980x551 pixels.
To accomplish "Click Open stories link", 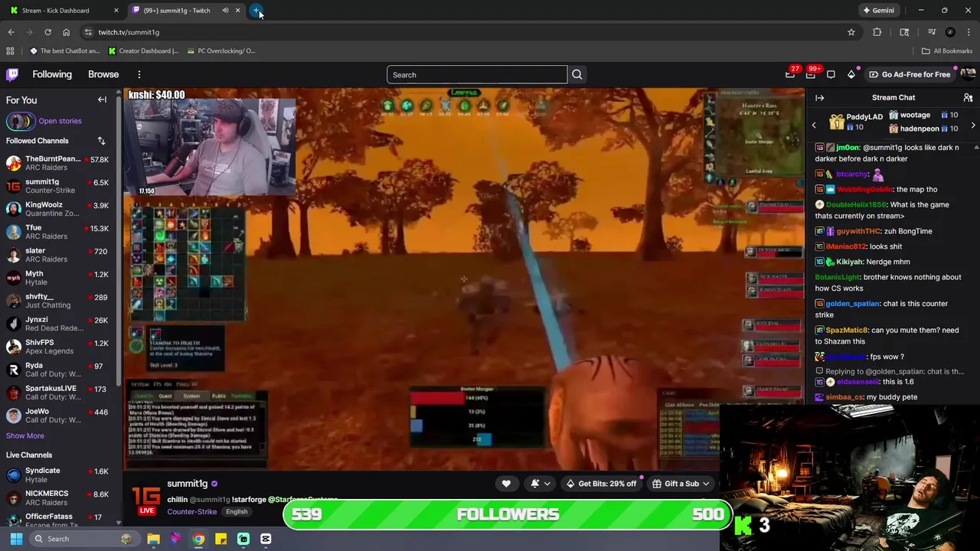I will coord(60,121).
